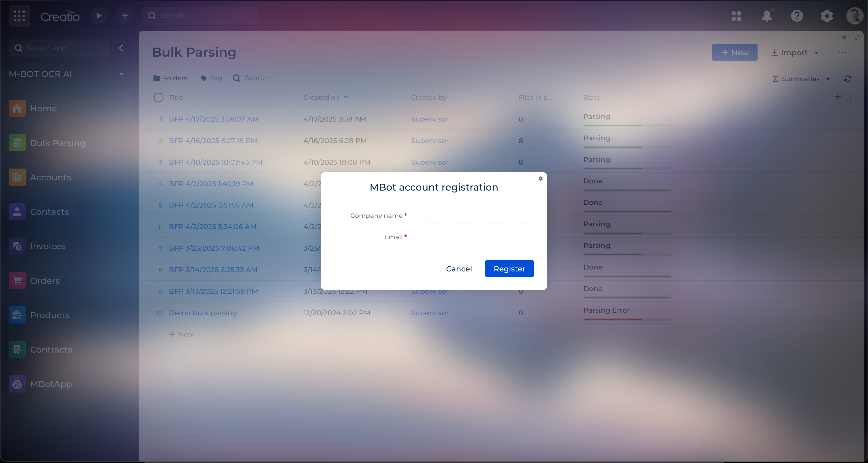Open the dialog's small gear icon
Viewport: 868px width, 463px height.
coord(541,179)
